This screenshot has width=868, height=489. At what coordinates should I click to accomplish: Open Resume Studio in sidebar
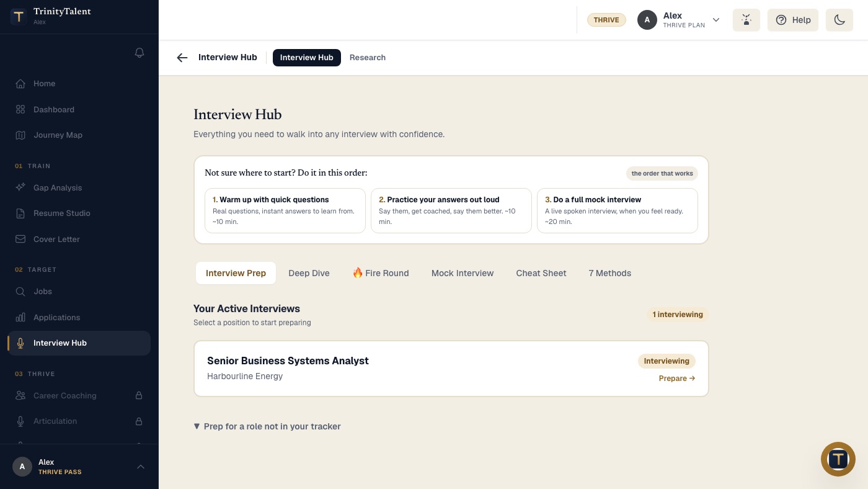[x=79, y=213]
